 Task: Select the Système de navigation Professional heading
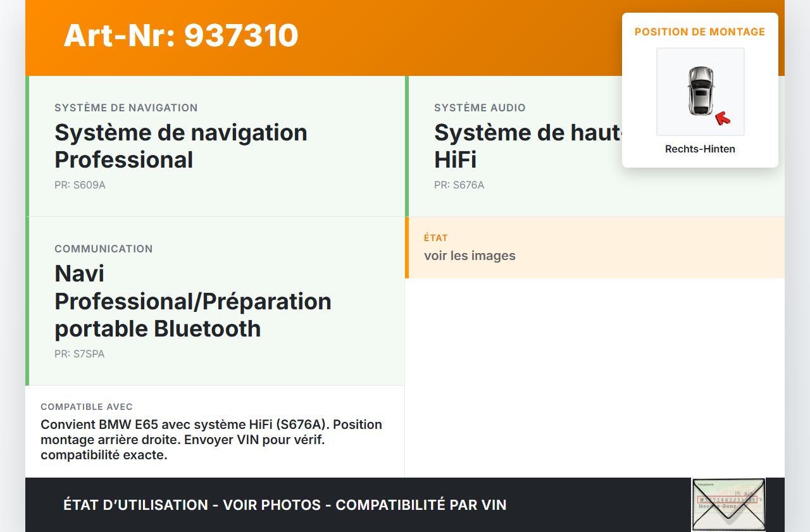(x=181, y=146)
